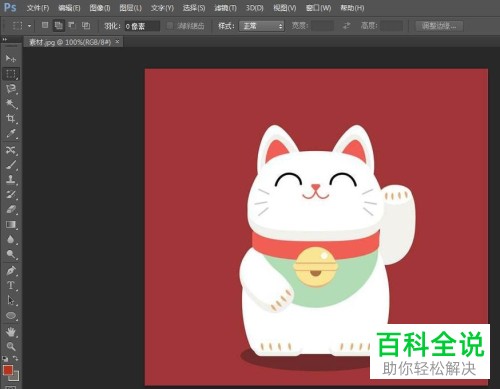Select the Path Selection tool

pos(11,300)
